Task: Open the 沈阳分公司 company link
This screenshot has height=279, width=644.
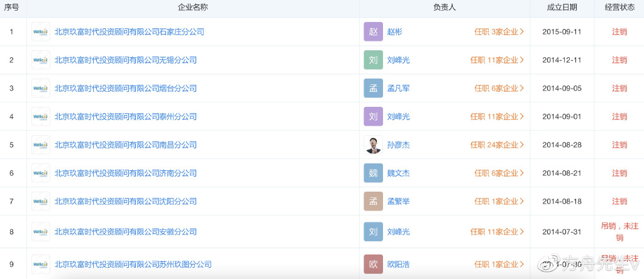Action: tap(126, 202)
